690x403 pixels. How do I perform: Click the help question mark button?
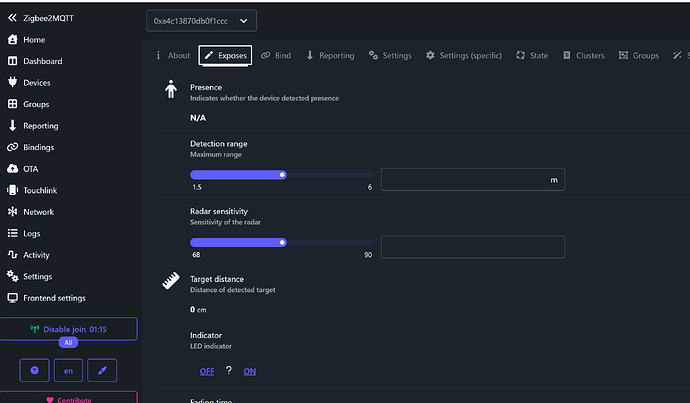(34, 370)
